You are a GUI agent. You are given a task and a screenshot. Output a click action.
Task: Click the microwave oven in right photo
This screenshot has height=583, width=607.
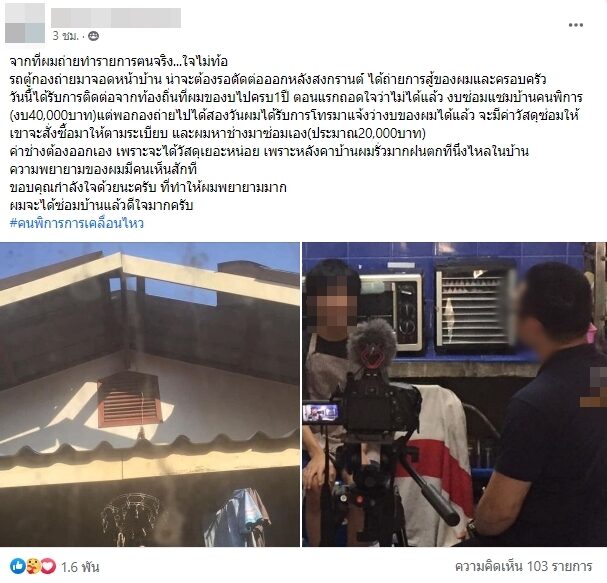(391, 313)
